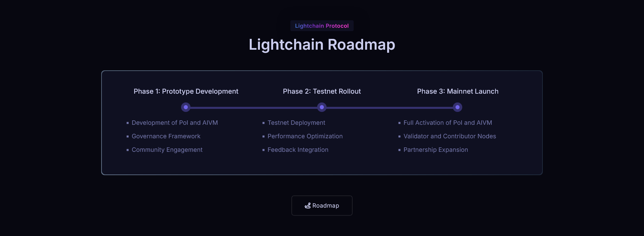Image resolution: width=644 pixels, height=236 pixels.
Task: Click the bullet marker beside Partnership Expansion
Action: pyautogui.click(x=400, y=150)
